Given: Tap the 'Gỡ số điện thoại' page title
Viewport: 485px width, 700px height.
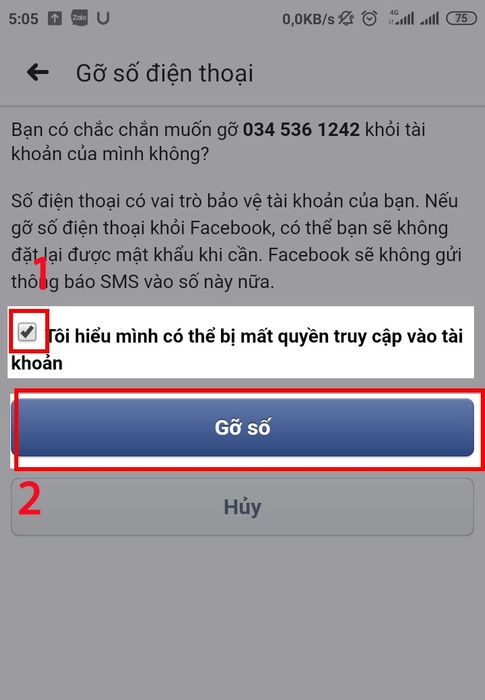Looking at the screenshot, I should pyautogui.click(x=164, y=73).
